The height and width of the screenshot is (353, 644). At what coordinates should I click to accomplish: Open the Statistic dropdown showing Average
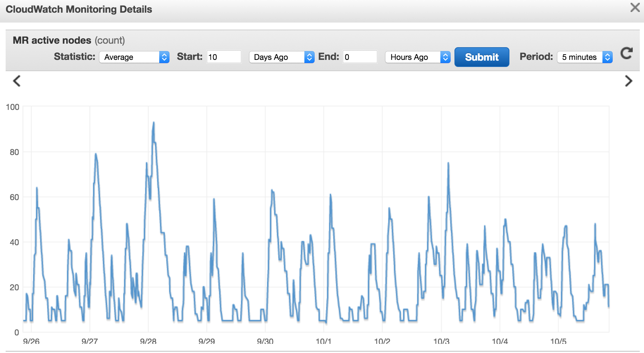coord(134,57)
